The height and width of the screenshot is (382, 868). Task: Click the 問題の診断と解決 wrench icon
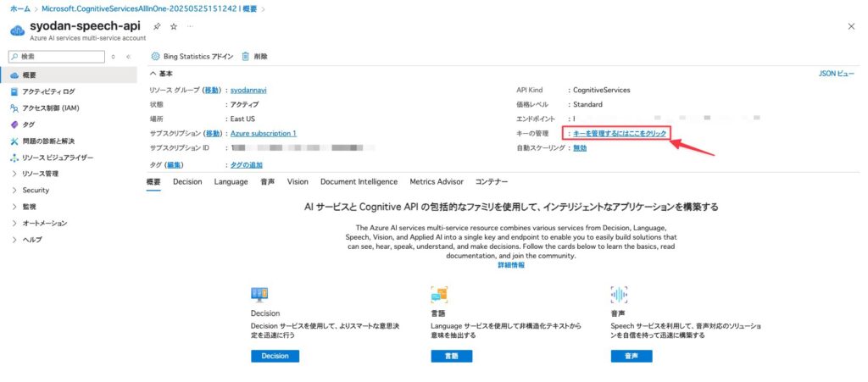pos(14,141)
